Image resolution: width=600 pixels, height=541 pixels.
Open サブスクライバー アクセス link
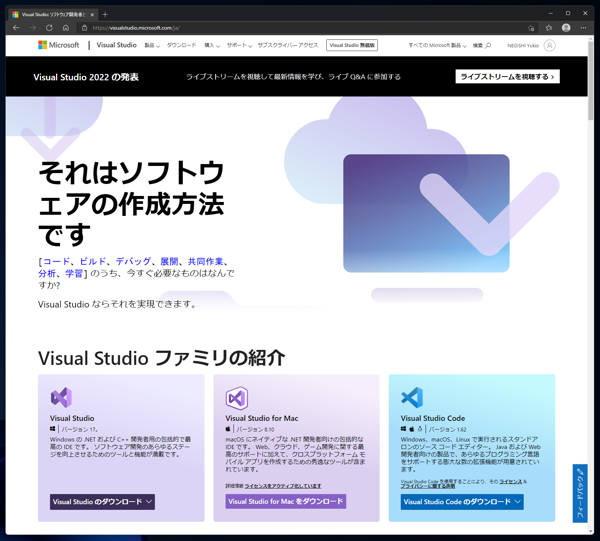(288, 45)
